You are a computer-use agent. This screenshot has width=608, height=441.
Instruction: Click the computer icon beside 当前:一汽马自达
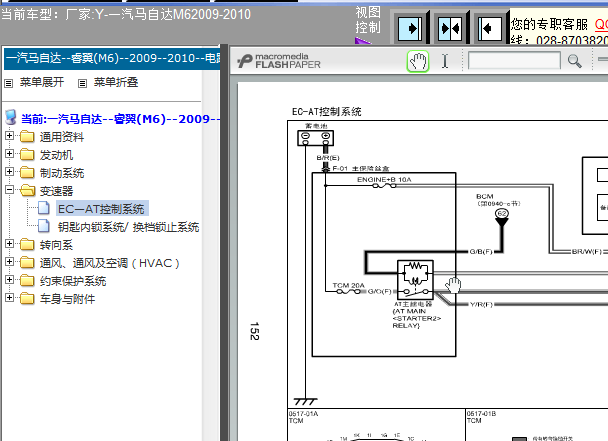tap(11, 117)
